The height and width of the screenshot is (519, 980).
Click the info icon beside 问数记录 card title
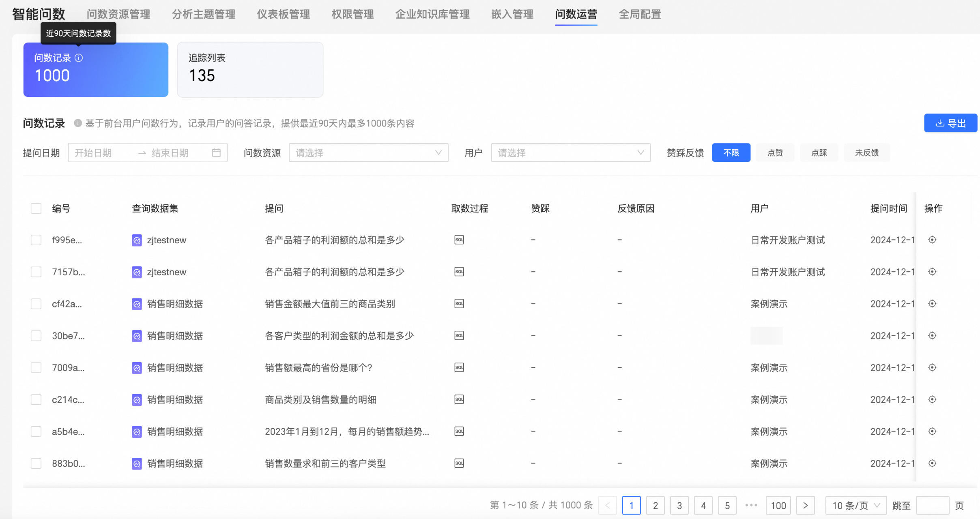tap(79, 58)
